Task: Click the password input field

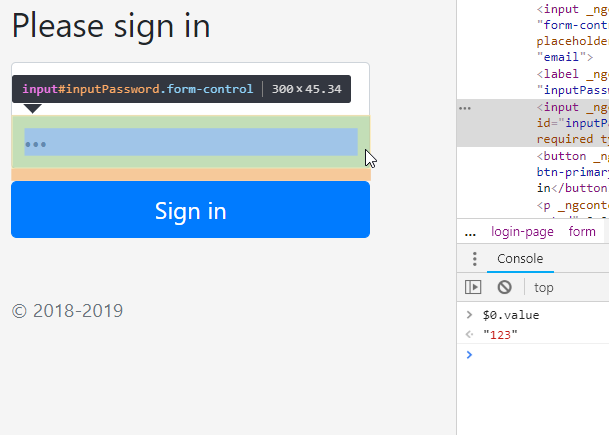Action: coord(190,142)
